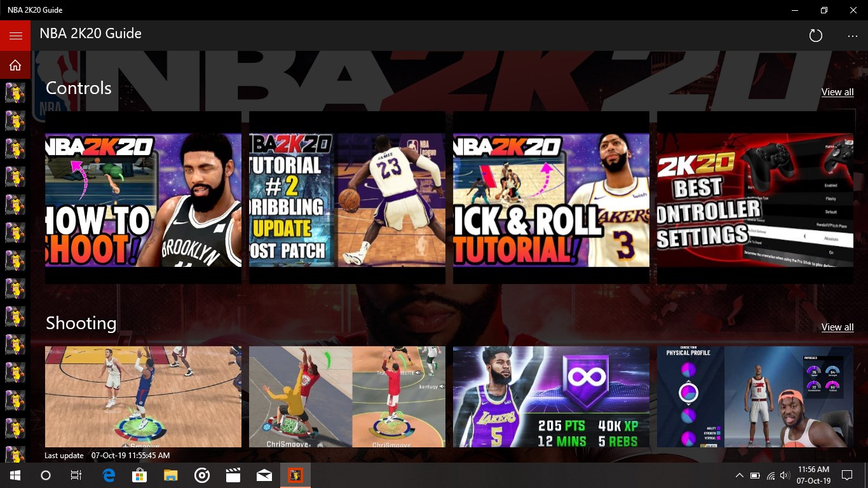The width and height of the screenshot is (868, 488).
Task: Restore down the app window
Action: pyautogui.click(x=824, y=10)
